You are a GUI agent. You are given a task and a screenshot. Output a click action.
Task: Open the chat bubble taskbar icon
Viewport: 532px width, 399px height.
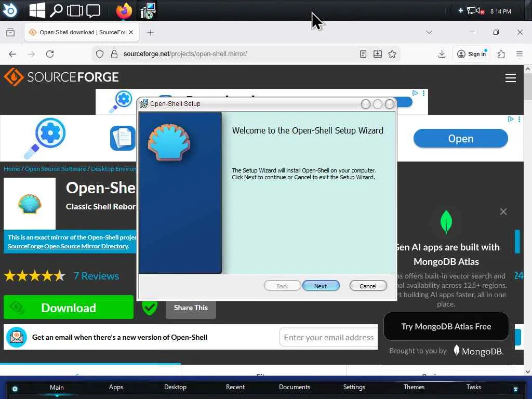pos(93,11)
